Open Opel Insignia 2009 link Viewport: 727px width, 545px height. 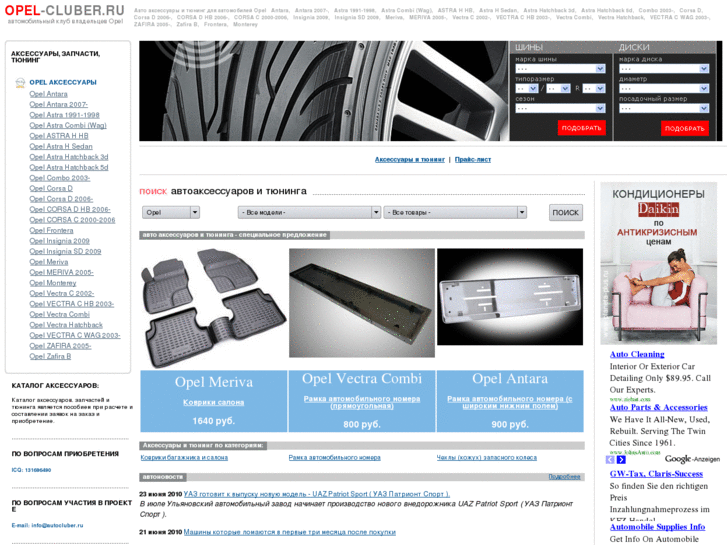pyautogui.click(x=59, y=241)
